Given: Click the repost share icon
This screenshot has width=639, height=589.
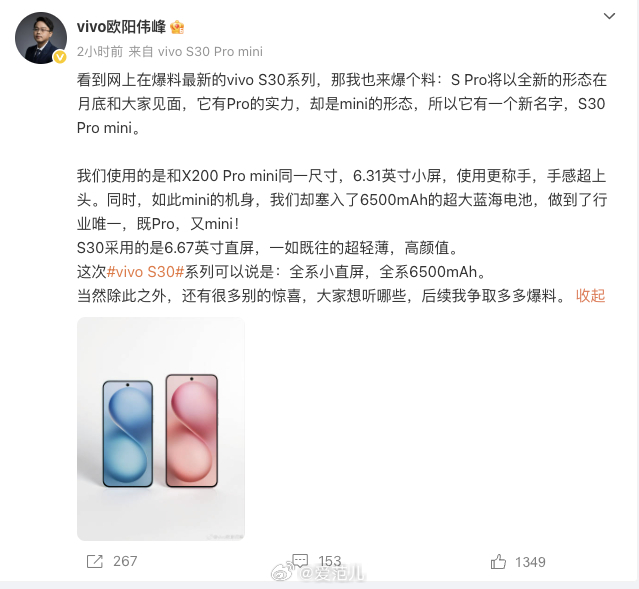Looking at the screenshot, I should click(x=95, y=562).
